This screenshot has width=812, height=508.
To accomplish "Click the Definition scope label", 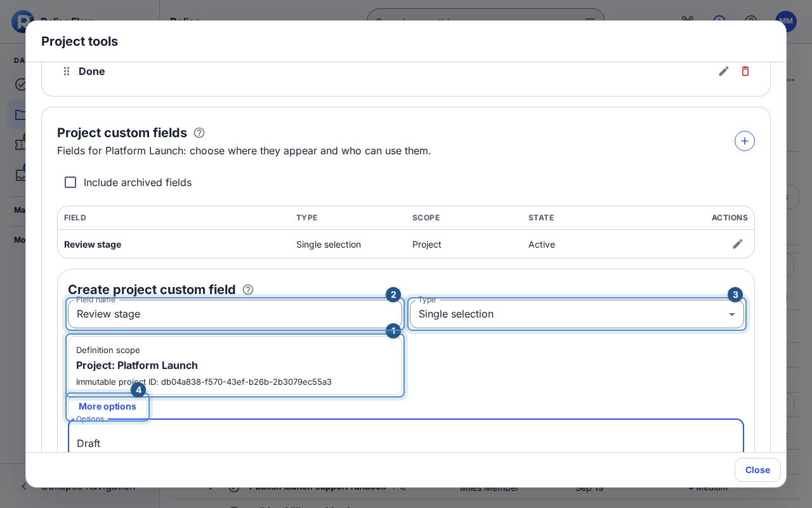I will click(x=108, y=350).
